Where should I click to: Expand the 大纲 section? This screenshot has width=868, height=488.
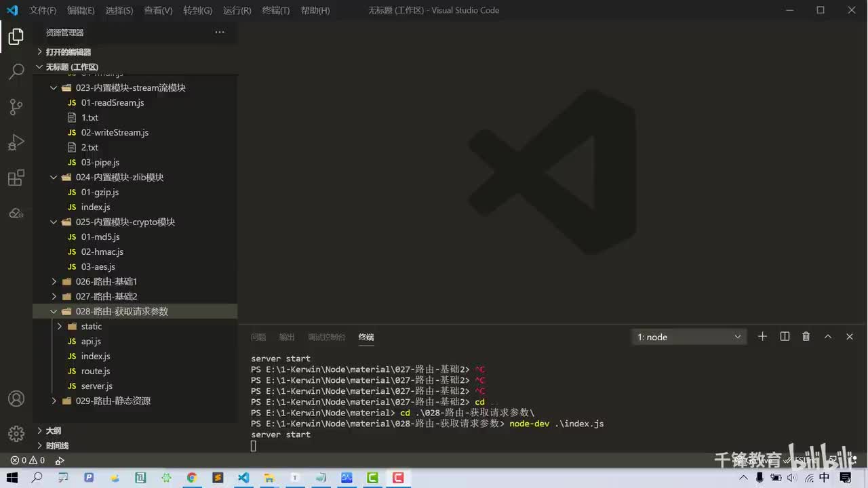135,430
